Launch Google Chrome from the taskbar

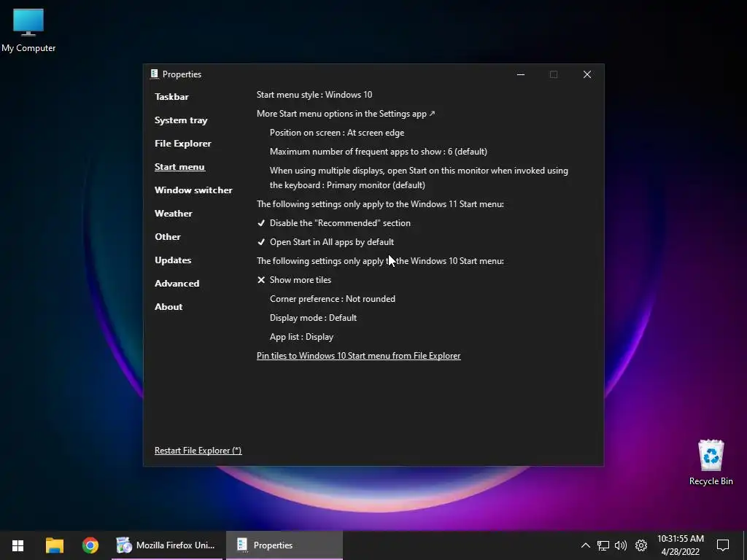[90, 545]
